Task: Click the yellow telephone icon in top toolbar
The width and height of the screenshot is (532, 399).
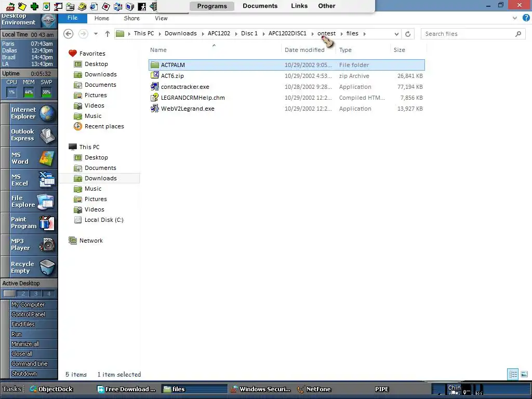Action: [82, 6]
